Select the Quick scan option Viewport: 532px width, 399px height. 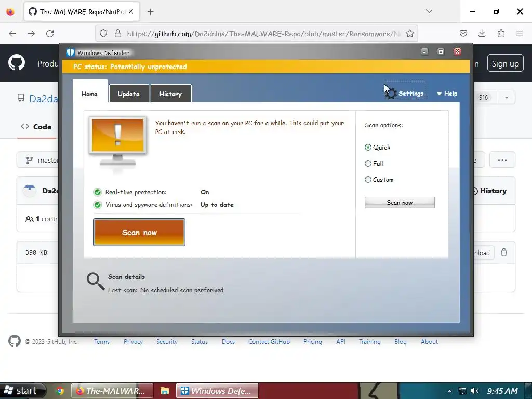click(378, 147)
